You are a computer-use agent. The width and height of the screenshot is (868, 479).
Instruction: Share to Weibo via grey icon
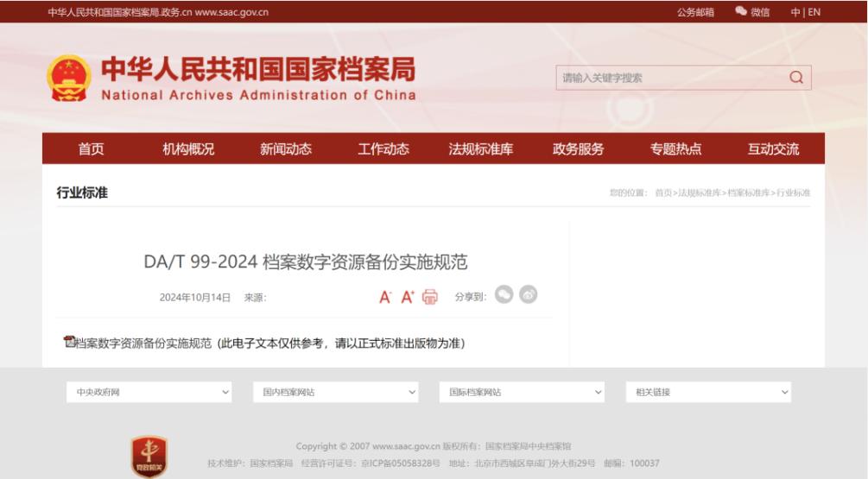(x=529, y=295)
